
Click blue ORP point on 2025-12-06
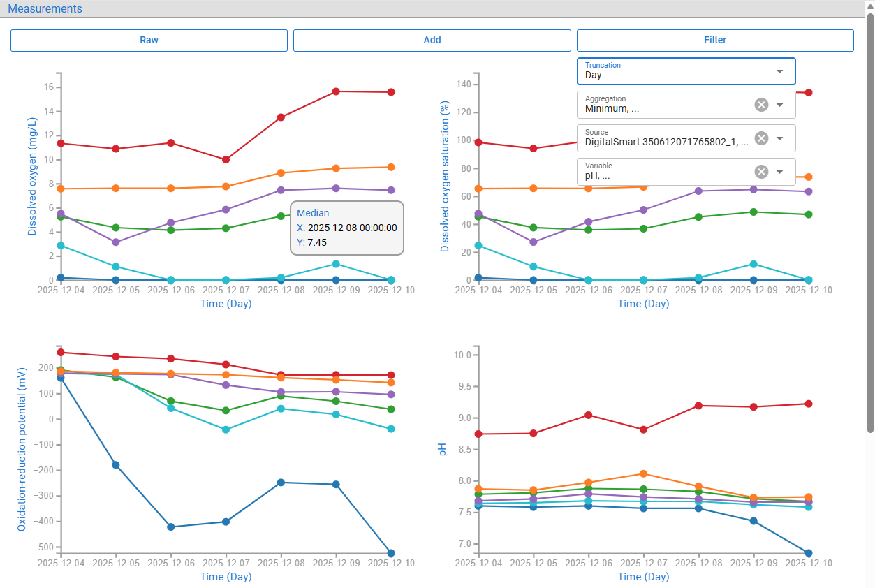(171, 527)
